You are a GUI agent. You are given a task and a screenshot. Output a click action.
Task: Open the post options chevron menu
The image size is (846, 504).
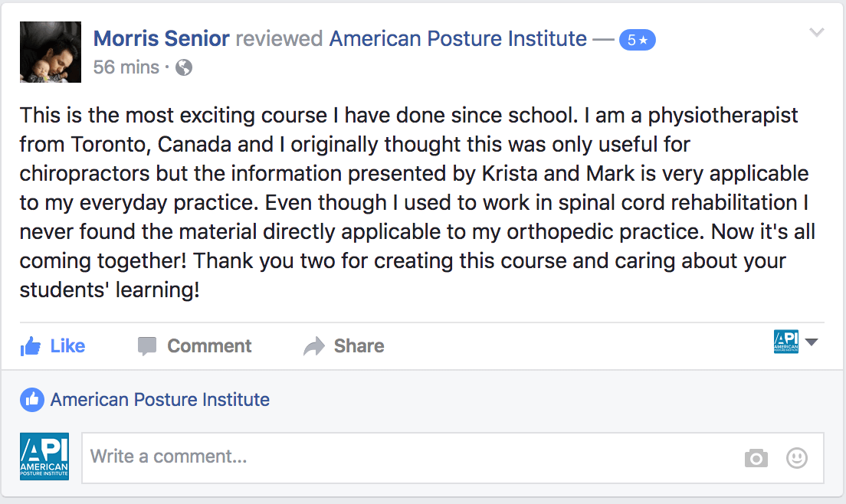pos(817,32)
